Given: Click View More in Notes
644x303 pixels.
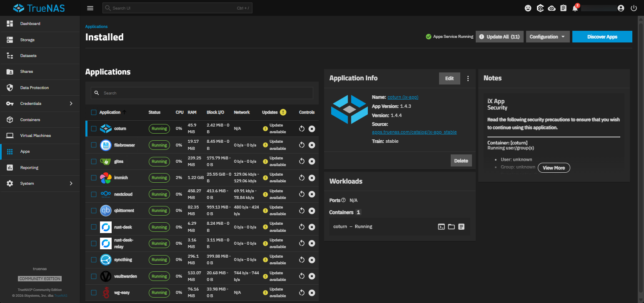Looking at the screenshot, I should 554,168.
